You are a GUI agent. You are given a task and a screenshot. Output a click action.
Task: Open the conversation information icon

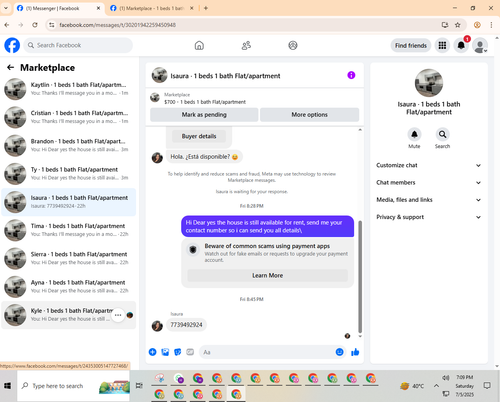[351, 75]
